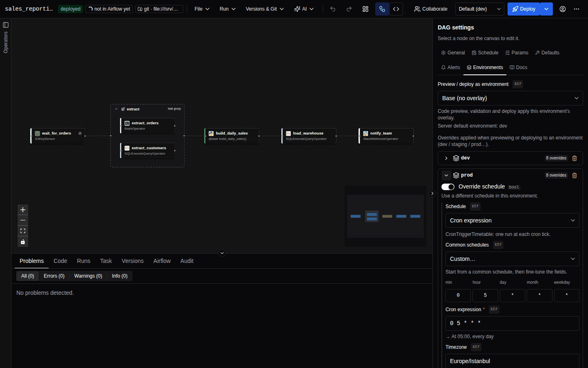
Task: Collapse the extract task group
Action: (116, 109)
